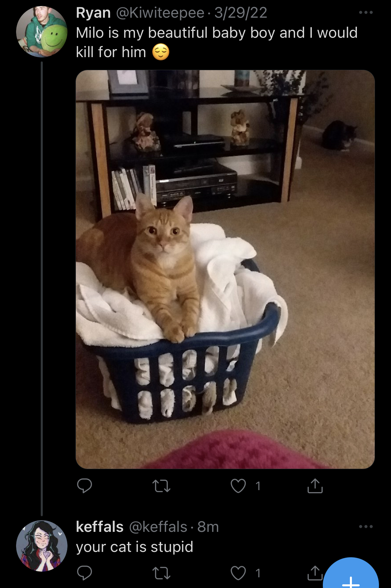391x588 pixels.
Task: Open keffals display name
Action: pos(100,527)
